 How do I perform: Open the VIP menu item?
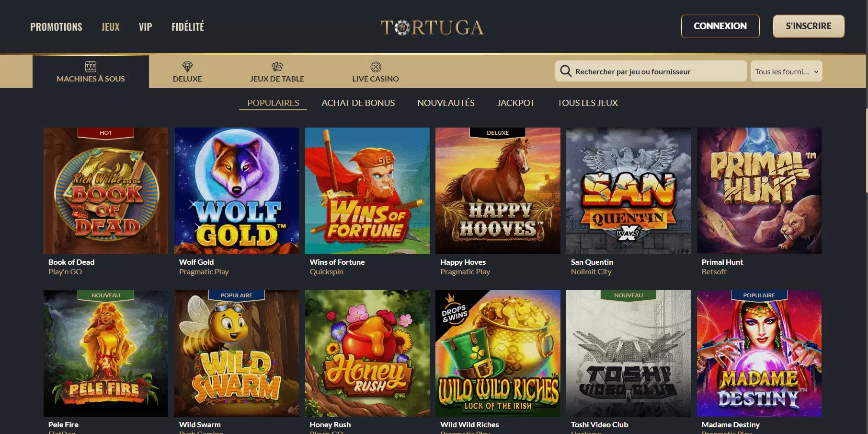click(x=146, y=27)
